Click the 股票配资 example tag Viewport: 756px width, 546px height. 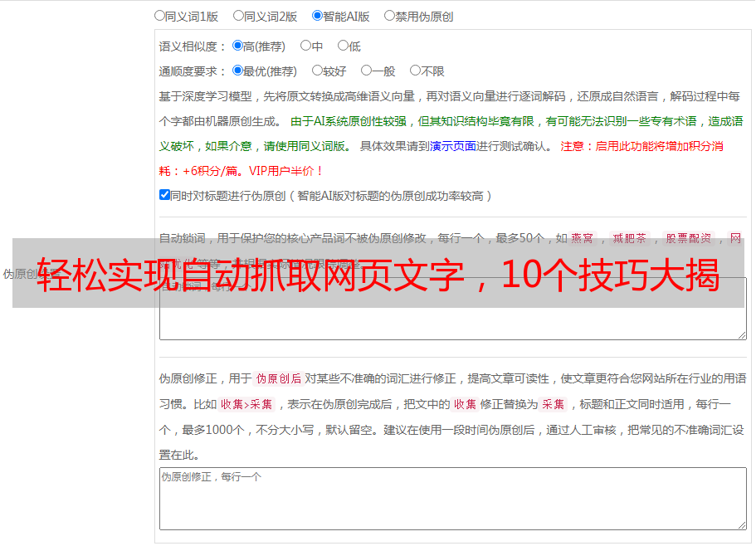(x=689, y=238)
